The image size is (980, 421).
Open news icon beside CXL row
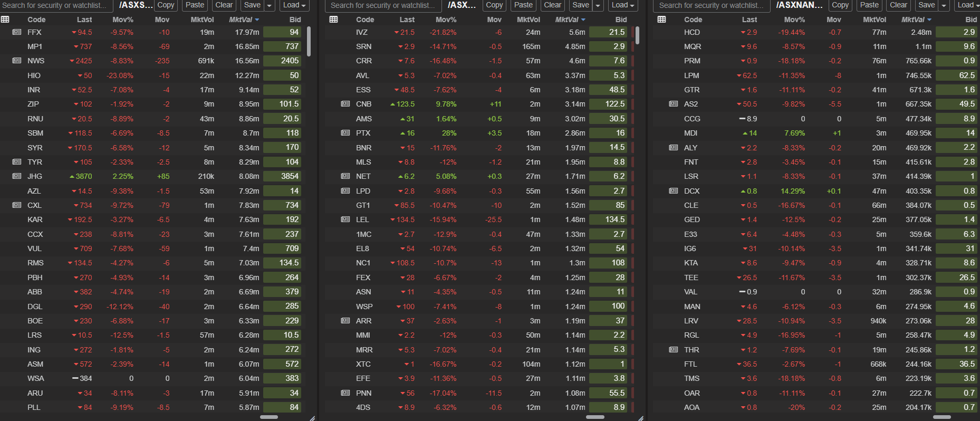coord(17,205)
